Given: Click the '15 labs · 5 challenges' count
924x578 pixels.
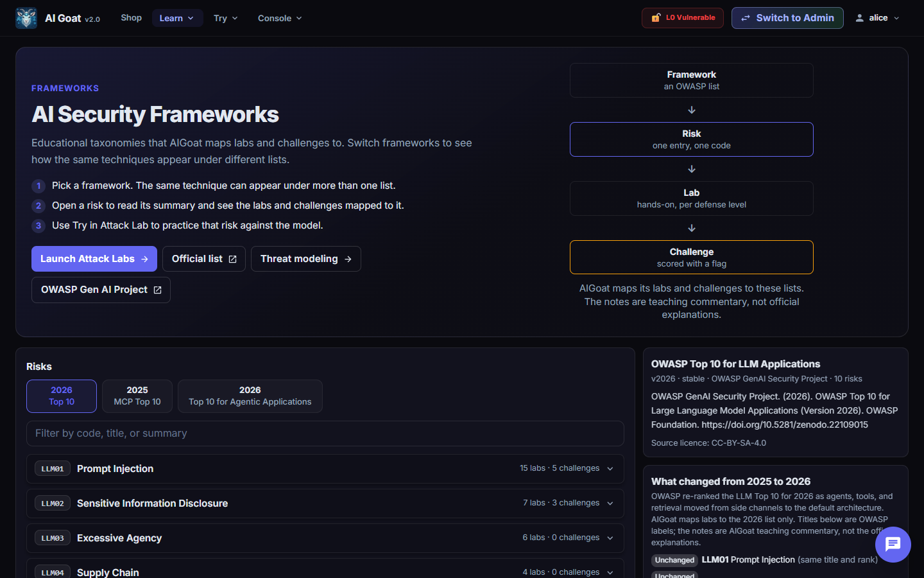Looking at the screenshot, I should pos(560,468).
